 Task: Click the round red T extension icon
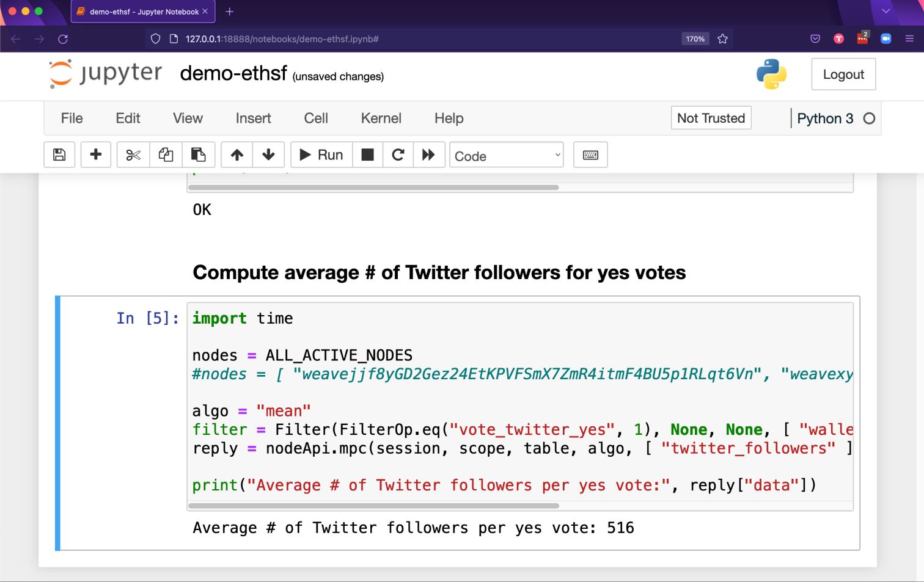pyautogui.click(x=838, y=38)
